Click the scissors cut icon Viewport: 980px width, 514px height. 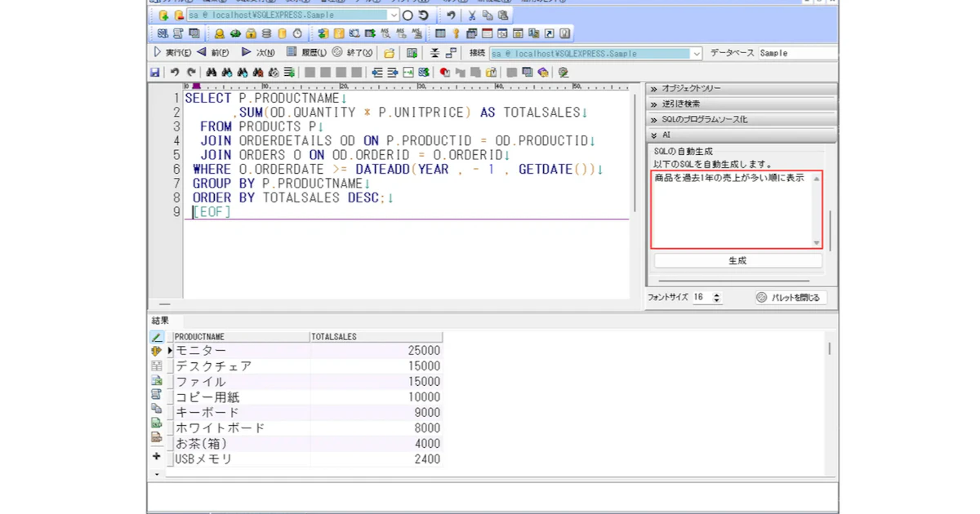coord(471,16)
